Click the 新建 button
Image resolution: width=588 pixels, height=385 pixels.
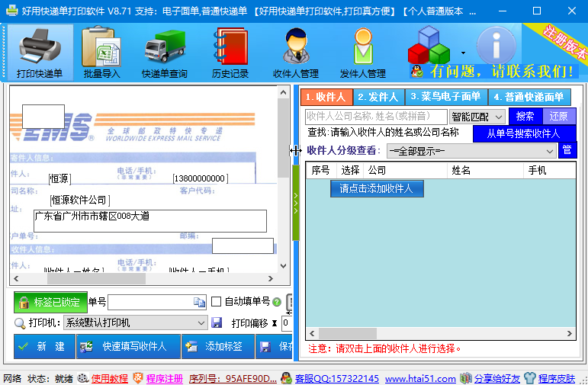45,346
